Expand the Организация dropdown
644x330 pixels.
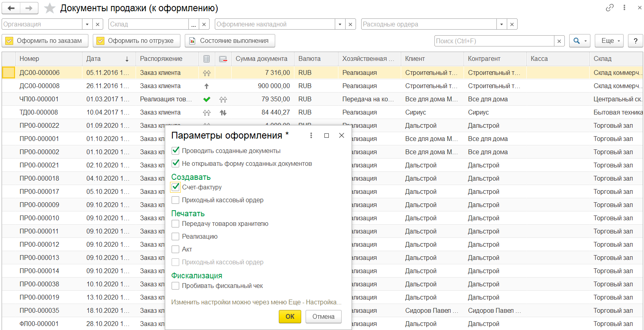tap(87, 24)
